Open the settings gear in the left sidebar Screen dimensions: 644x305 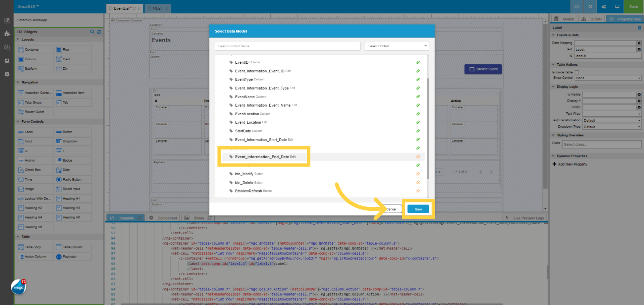tap(7, 74)
